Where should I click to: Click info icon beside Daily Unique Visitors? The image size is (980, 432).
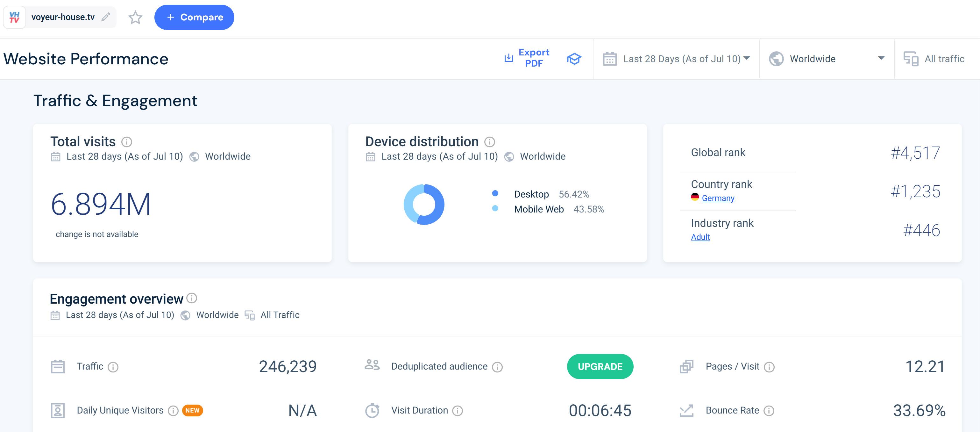point(173,411)
